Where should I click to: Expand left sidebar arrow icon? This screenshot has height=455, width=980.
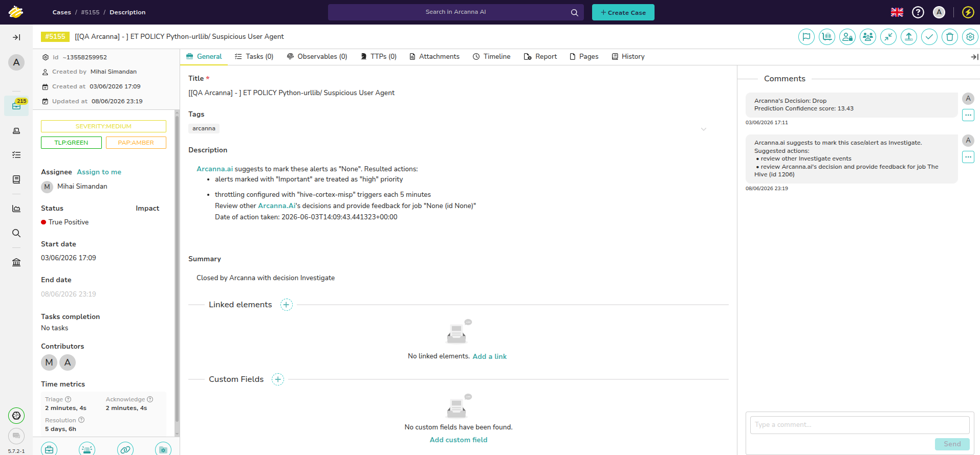(x=16, y=37)
